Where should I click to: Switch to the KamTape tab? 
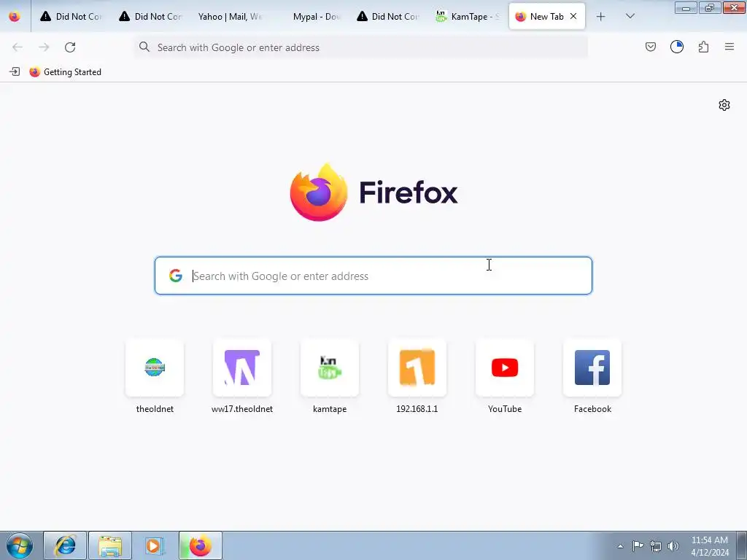(x=466, y=17)
